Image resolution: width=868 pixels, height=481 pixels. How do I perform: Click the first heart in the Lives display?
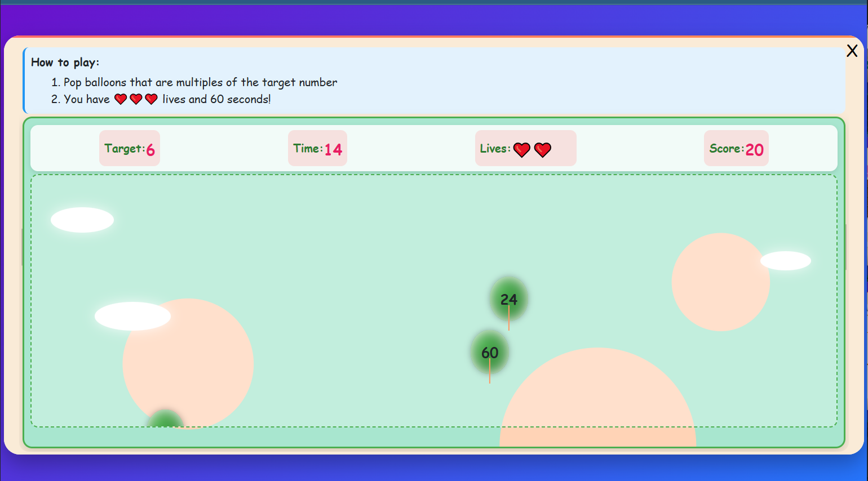521,149
